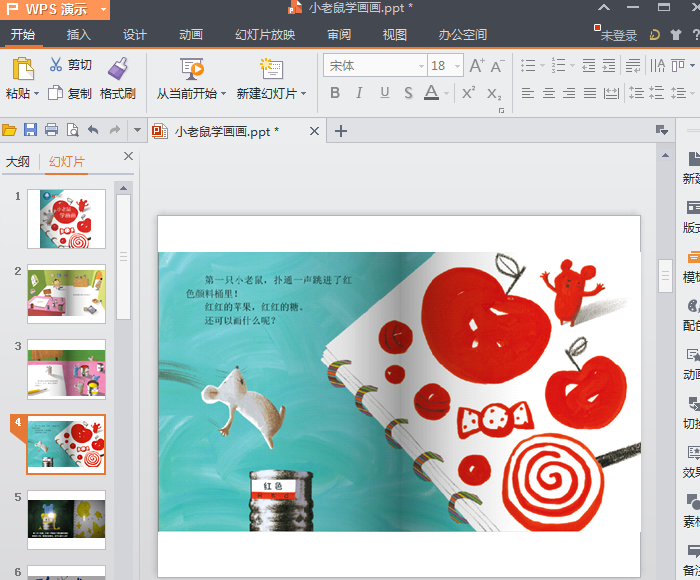The height and width of the screenshot is (580, 700).
Task: Click distributed alignment icon
Action: (611, 93)
